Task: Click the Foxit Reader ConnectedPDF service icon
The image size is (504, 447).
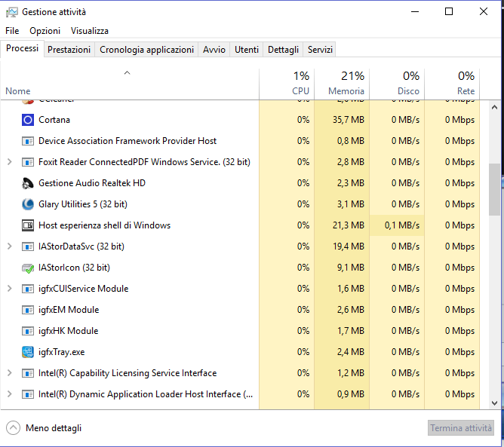Action: tap(28, 162)
